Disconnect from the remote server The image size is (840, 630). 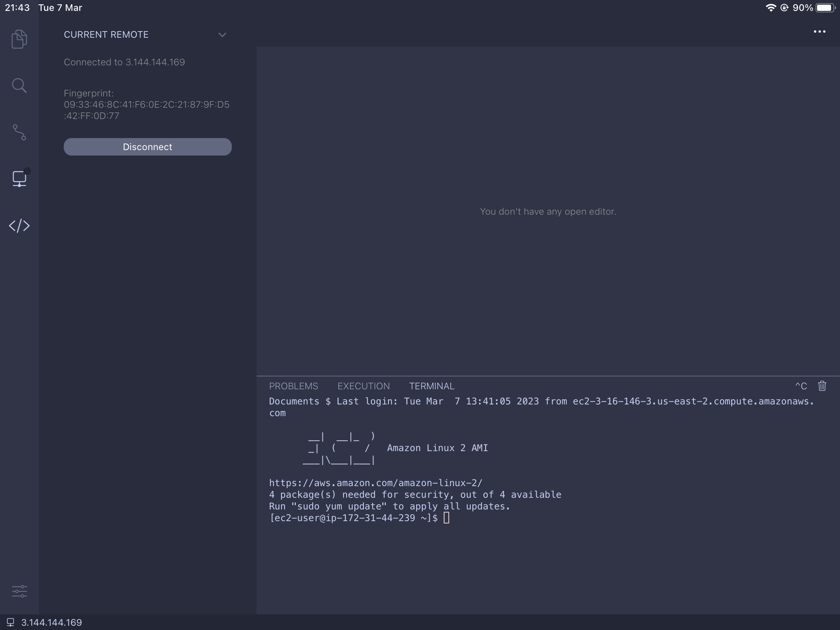tap(147, 147)
